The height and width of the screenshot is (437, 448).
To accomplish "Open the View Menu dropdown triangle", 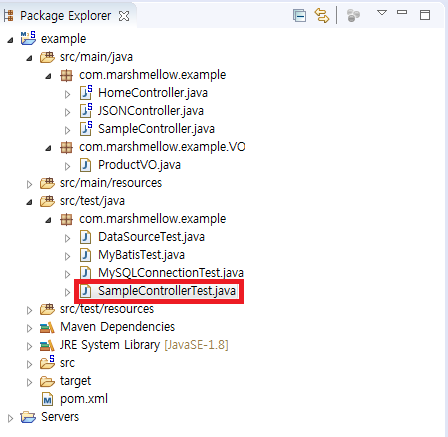I will [x=382, y=13].
